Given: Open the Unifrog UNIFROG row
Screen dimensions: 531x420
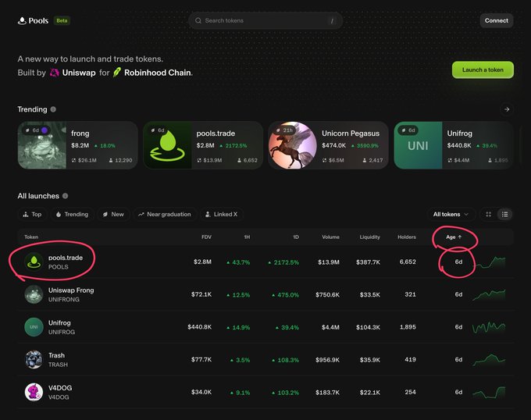Looking at the screenshot, I should (x=265, y=327).
